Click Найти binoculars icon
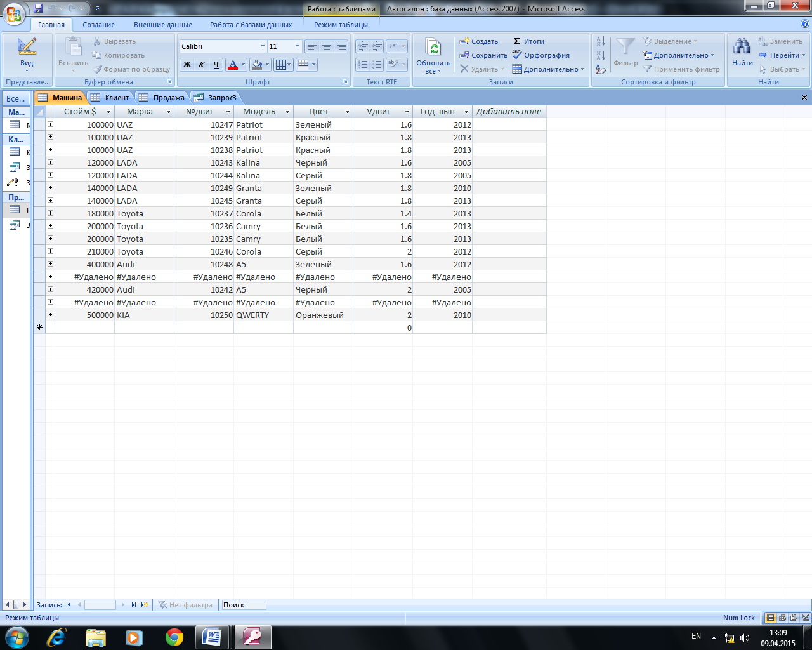Image resolution: width=812 pixels, height=650 pixels. click(742, 47)
